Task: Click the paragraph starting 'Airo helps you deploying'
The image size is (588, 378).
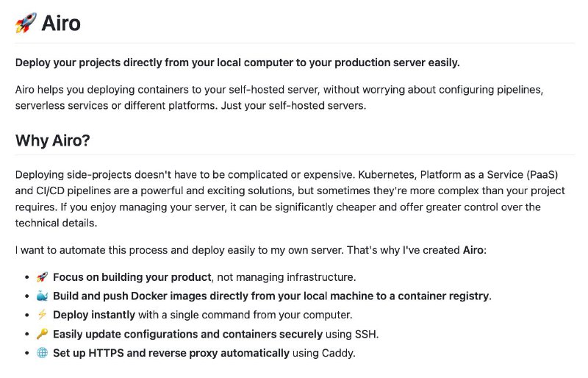Action: 279,98
